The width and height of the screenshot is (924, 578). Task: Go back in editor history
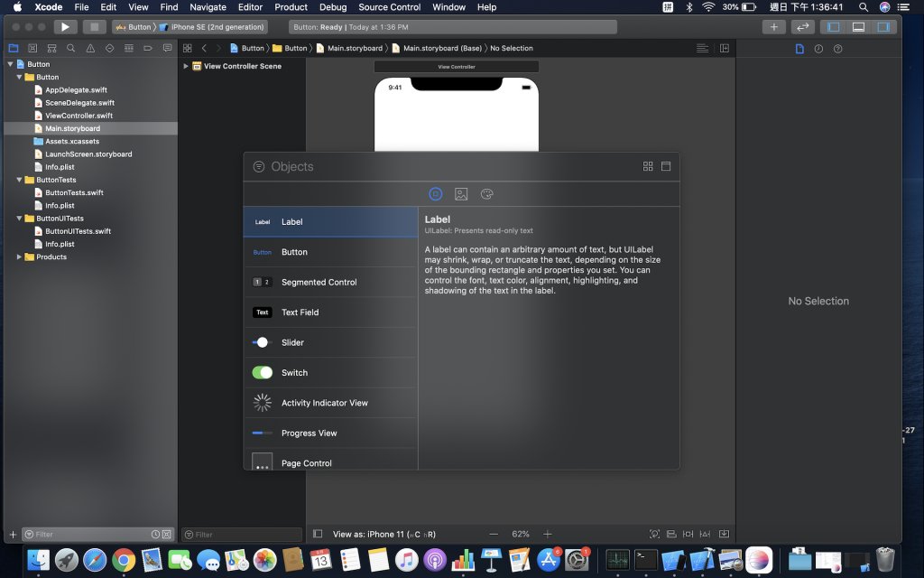(x=204, y=49)
